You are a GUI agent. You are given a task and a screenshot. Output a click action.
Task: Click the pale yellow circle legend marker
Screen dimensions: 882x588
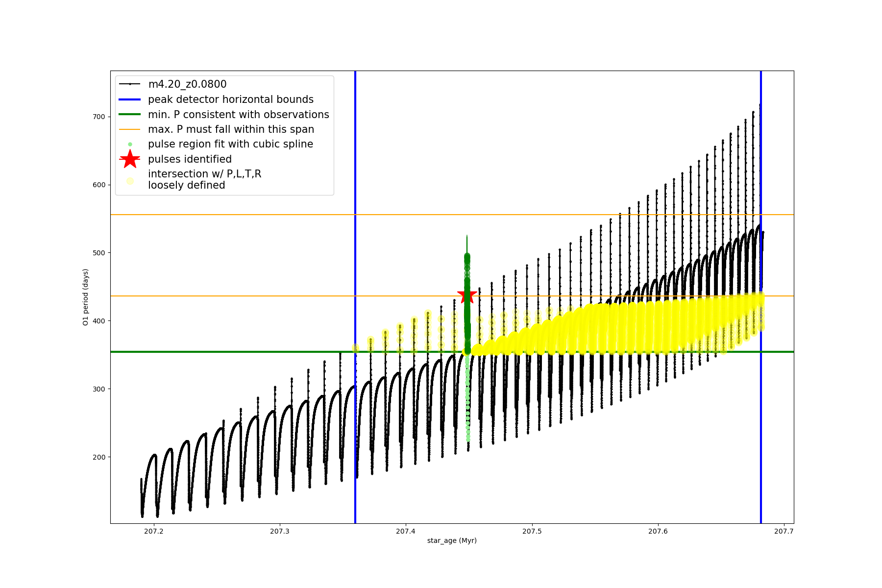(x=130, y=181)
